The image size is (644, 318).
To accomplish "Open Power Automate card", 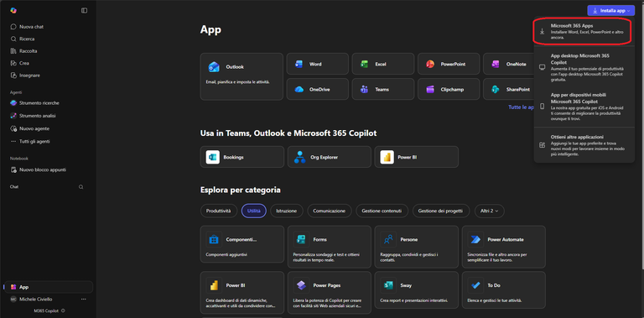I will [x=503, y=247].
